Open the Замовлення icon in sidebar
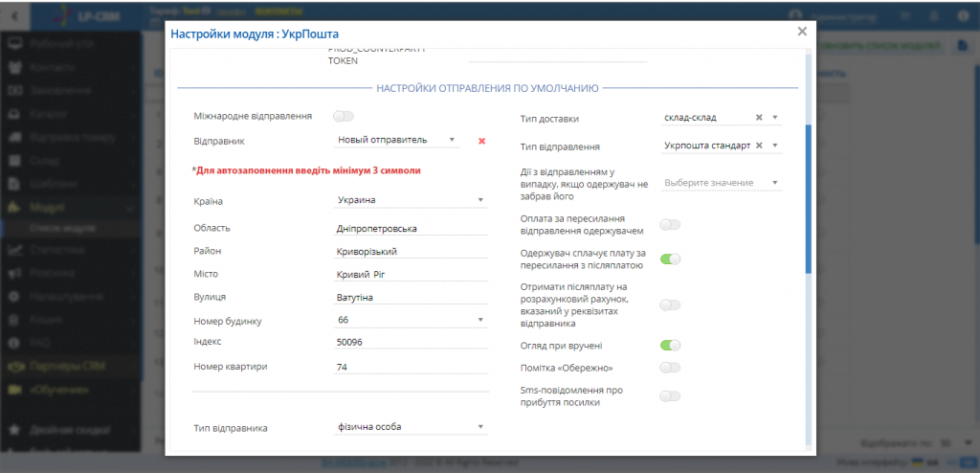The width and height of the screenshot is (980, 473). pos(15,91)
